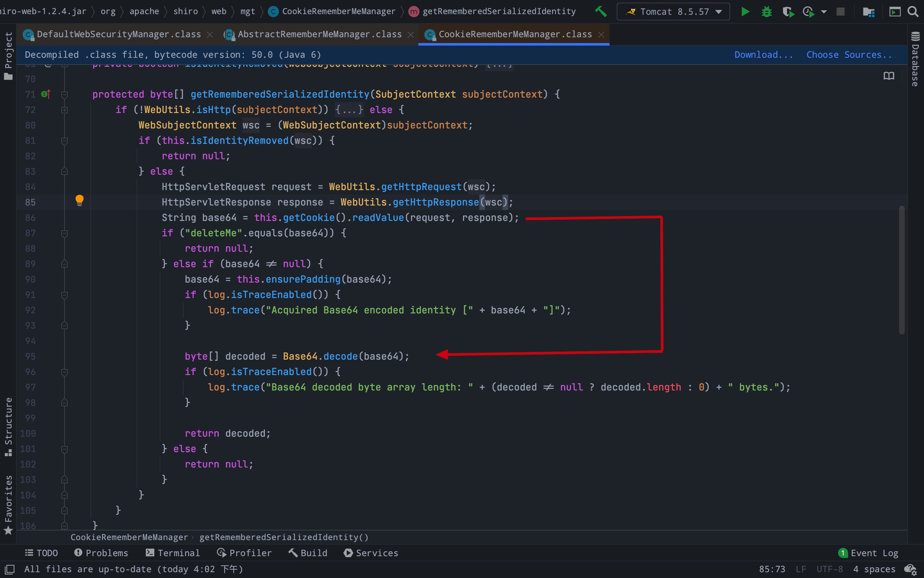
Task: Click the Stop square icon
Action: pos(840,12)
